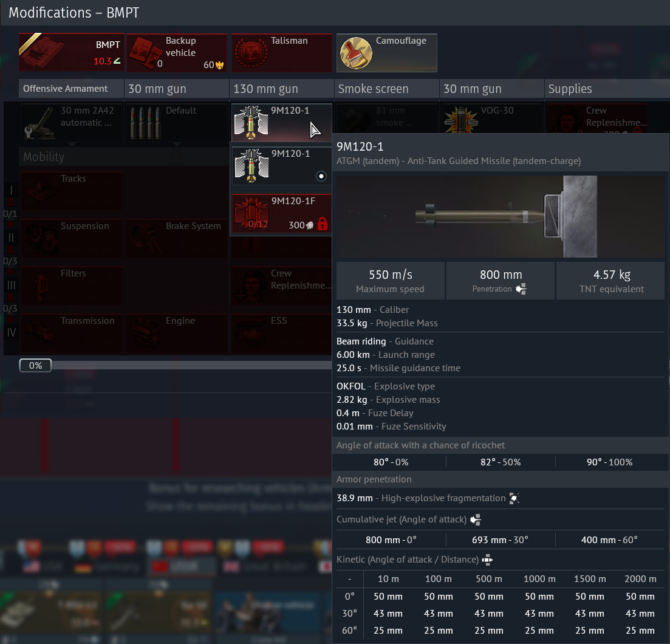
Task: Choose the Brake System modification
Action: 176,237
